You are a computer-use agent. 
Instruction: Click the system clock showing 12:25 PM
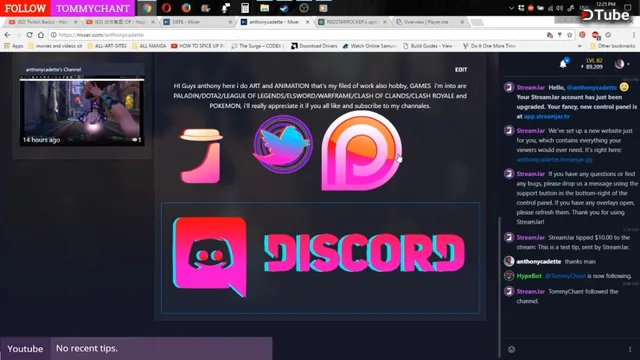click(x=606, y=4)
